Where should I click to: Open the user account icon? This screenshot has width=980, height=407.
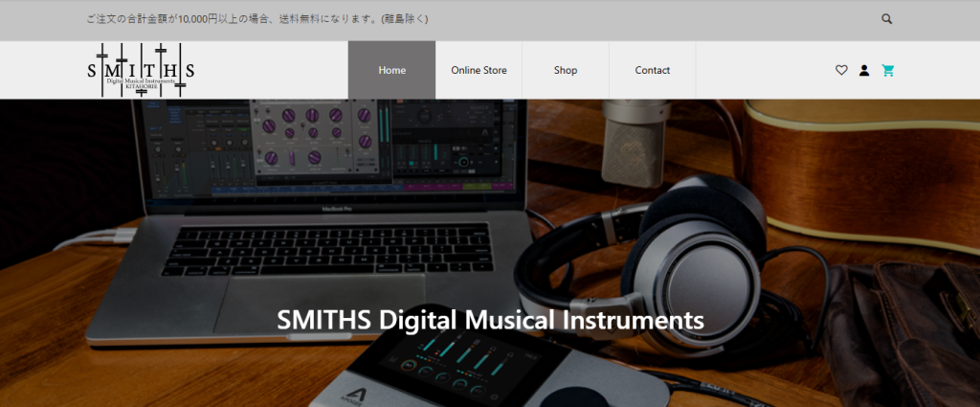pos(864,70)
